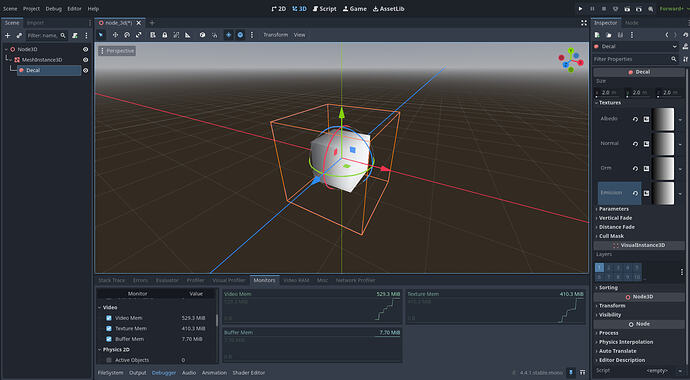Switch to the 2D workspace

pyautogui.click(x=279, y=9)
